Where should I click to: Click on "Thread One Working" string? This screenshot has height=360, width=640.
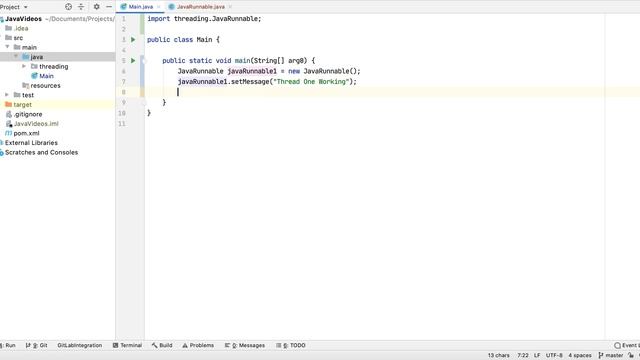[x=311, y=82]
